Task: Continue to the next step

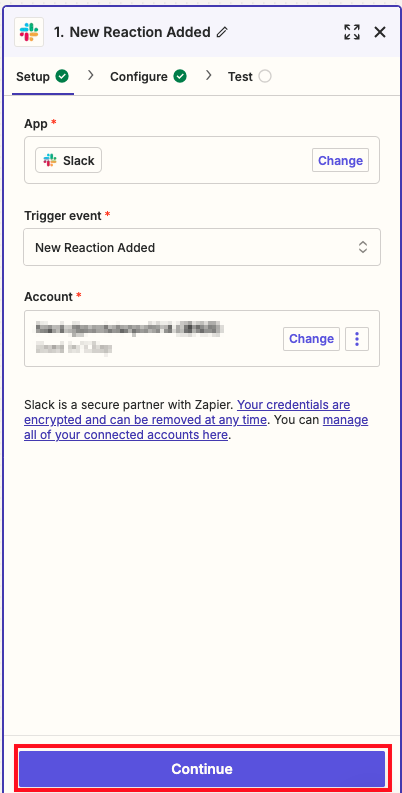Action: (202, 769)
